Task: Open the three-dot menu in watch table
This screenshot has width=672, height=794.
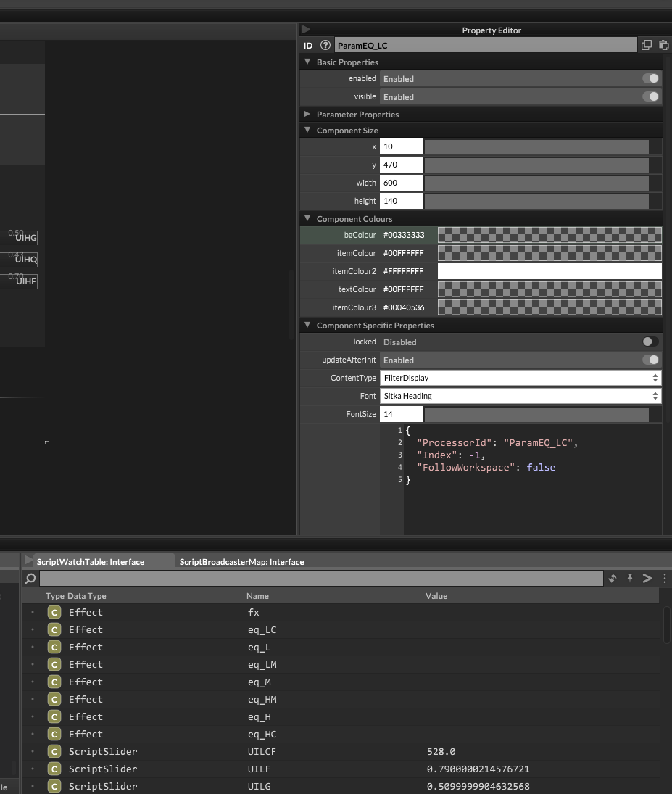Action: (665, 578)
